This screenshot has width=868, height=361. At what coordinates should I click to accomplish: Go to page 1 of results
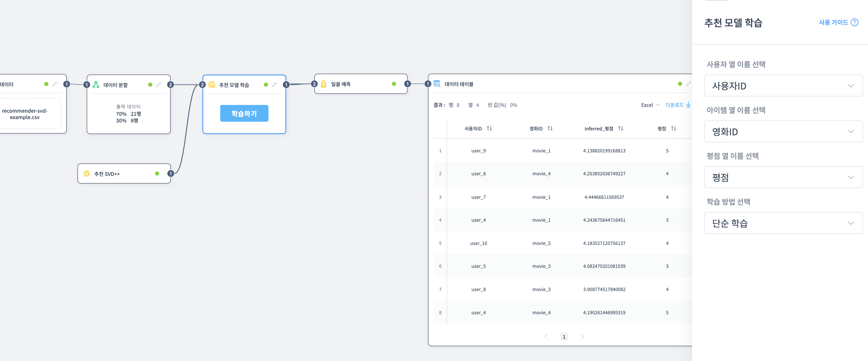564,336
